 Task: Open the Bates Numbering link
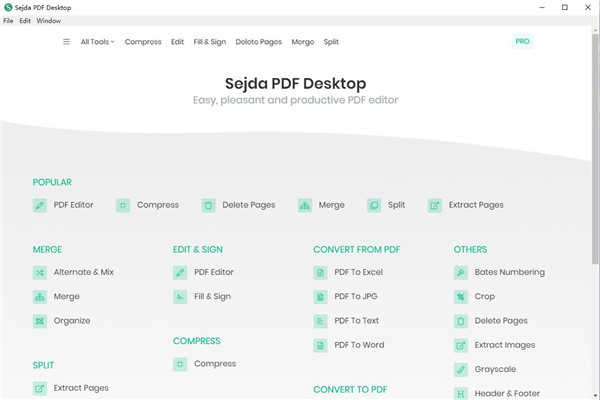coord(510,272)
